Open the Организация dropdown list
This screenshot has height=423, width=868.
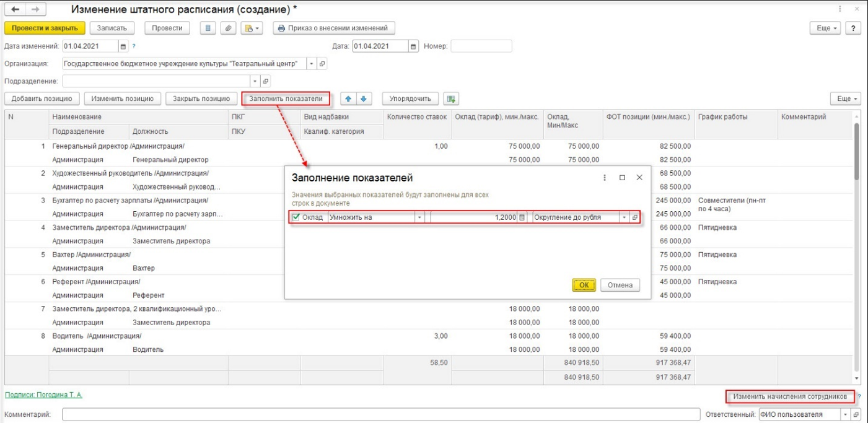coord(312,64)
